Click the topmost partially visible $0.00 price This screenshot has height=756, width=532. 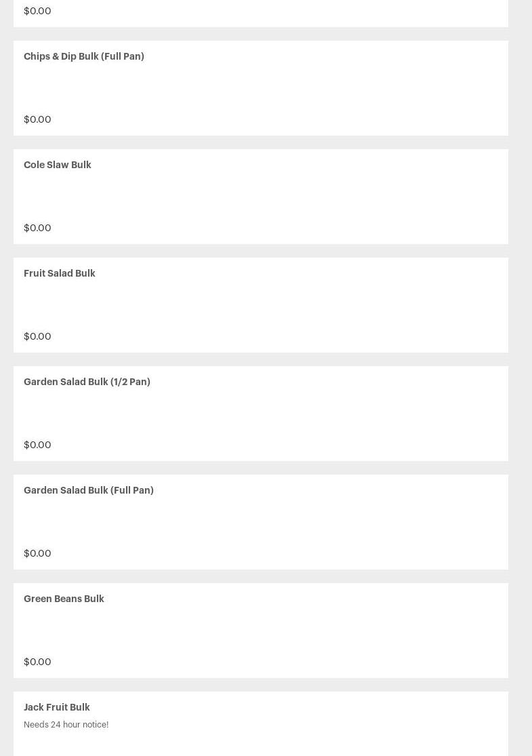(x=37, y=11)
